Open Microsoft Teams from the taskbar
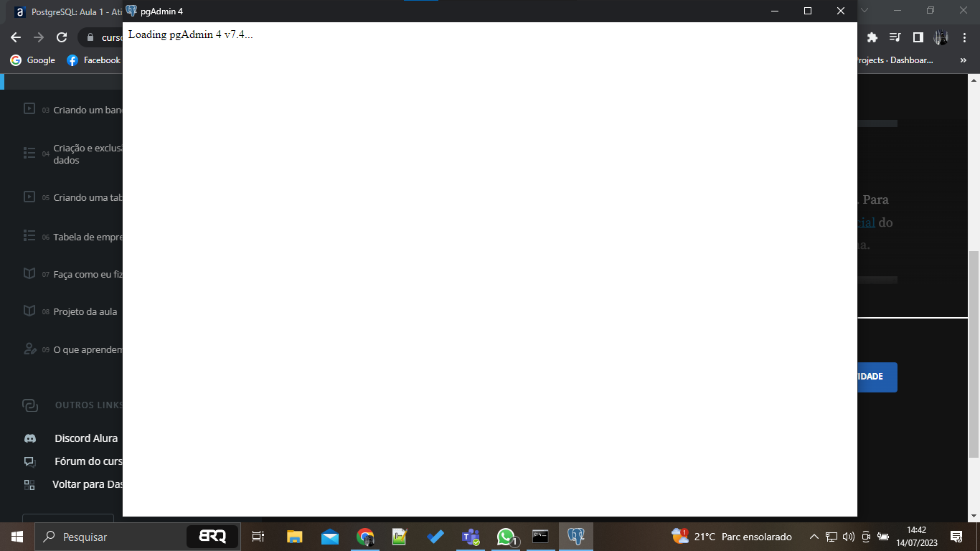980x551 pixels. tap(470, 537)
